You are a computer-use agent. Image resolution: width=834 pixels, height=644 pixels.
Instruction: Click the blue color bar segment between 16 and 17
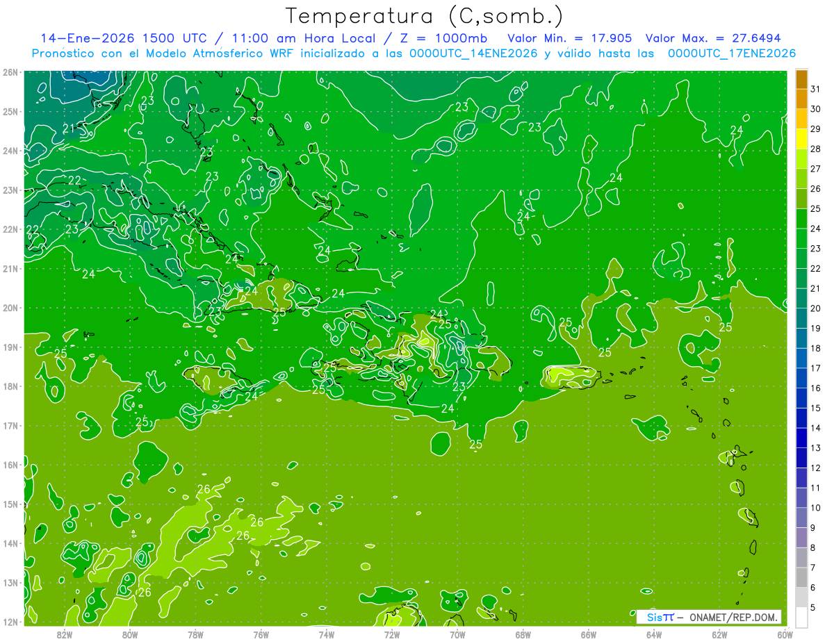click(x=802, y=379)
